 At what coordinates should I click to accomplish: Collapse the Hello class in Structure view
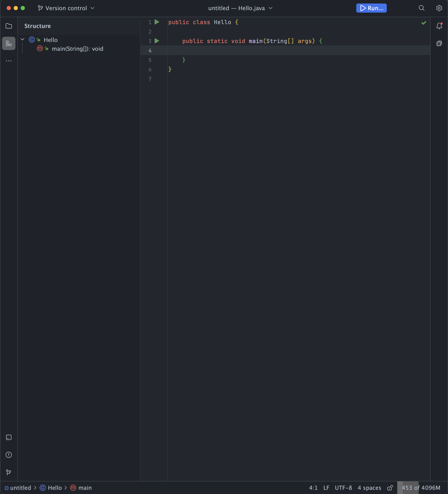point(22,39)
